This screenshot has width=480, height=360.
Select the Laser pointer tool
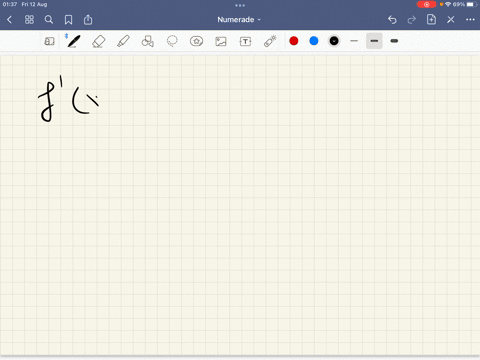tap(270, 41)
